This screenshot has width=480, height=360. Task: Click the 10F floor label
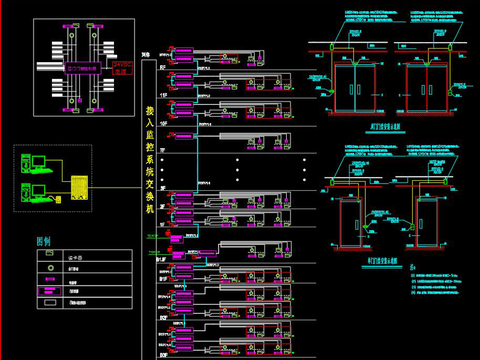point(163,124)
